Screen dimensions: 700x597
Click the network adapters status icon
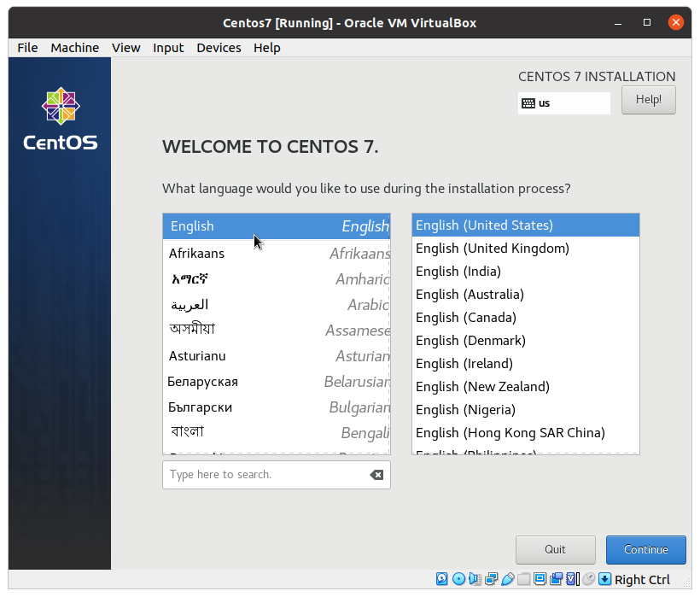pos(492,579)
